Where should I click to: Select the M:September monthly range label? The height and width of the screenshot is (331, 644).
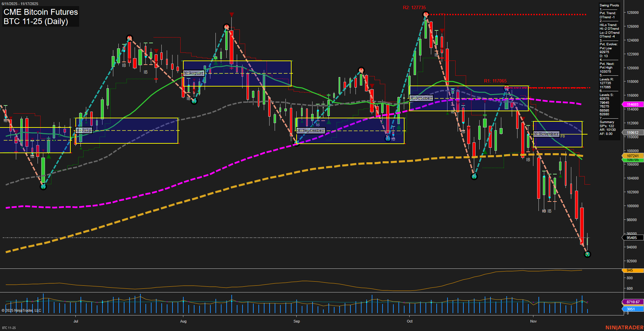[310, 131]
